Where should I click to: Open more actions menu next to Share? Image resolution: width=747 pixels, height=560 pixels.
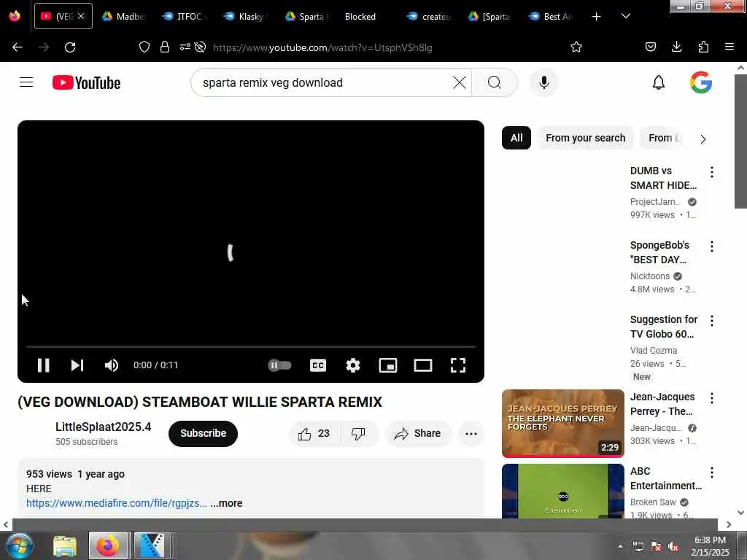471,433
